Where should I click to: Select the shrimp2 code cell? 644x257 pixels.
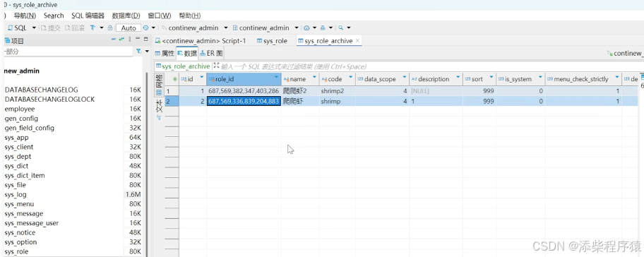click(337, 91)
